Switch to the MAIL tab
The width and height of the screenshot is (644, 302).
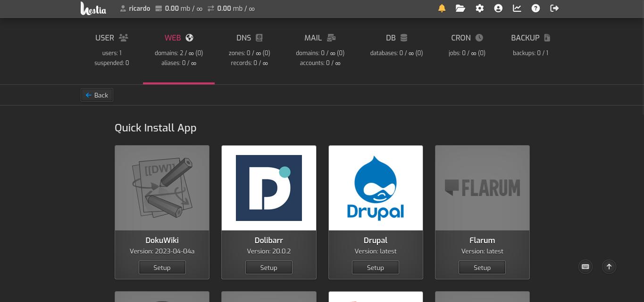point(320,50)
